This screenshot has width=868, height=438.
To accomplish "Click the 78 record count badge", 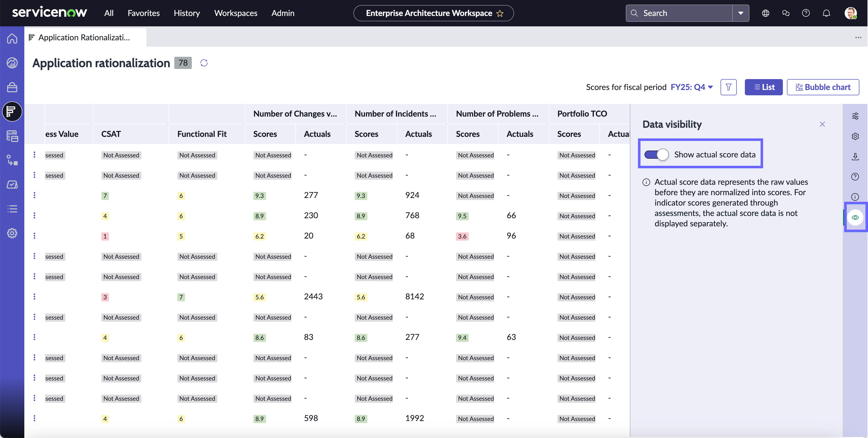I will click(183, 63).
